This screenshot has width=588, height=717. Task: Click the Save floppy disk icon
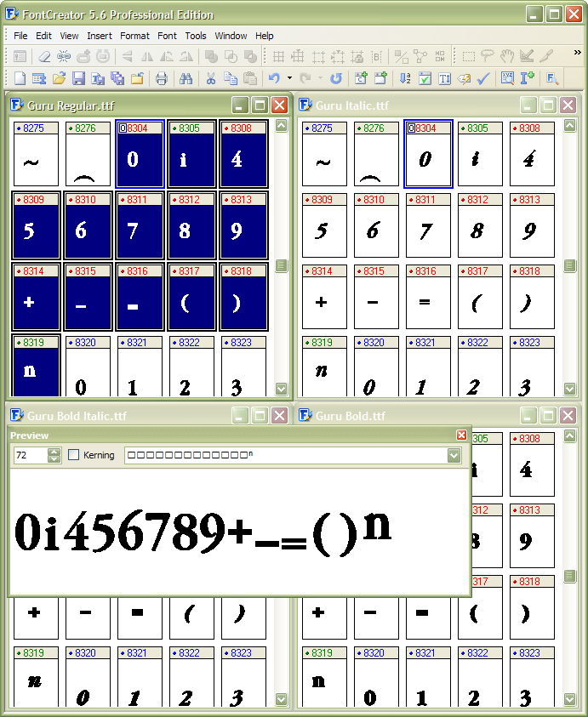[78, 78]
